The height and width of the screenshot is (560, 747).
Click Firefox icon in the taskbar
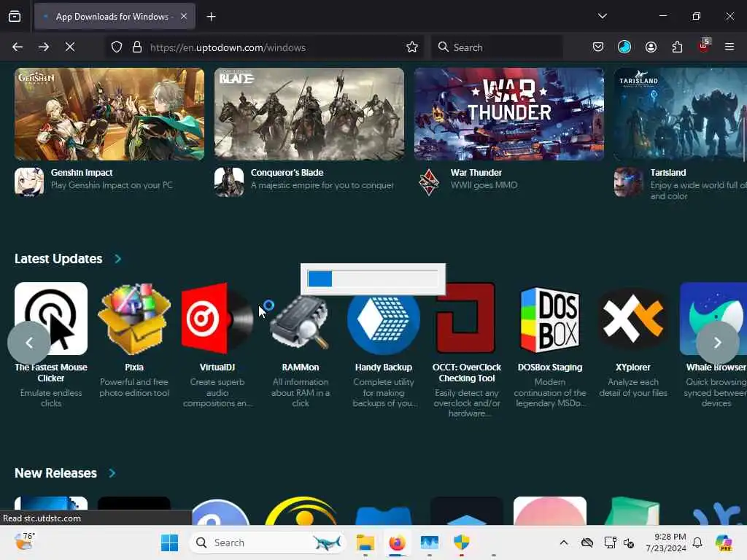[x=398, y=542]
